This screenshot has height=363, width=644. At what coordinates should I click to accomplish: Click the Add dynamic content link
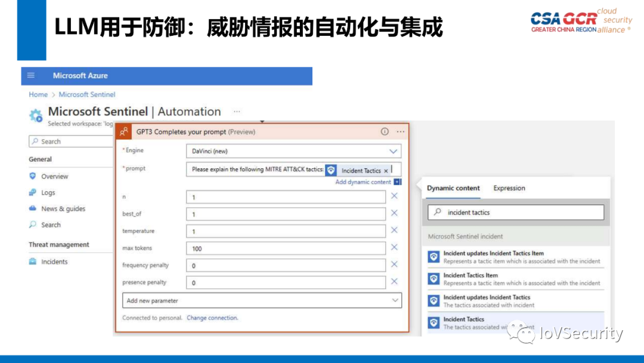click(363, 181)
